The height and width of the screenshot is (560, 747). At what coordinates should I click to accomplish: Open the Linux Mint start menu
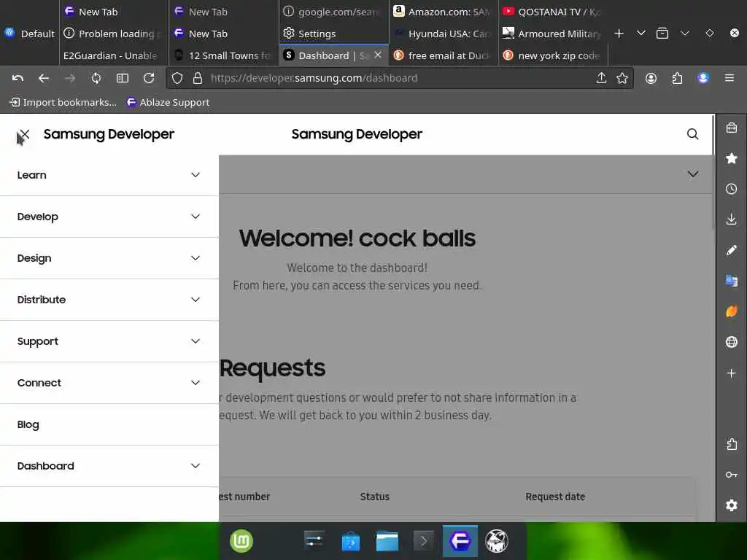tap(241, 542)
